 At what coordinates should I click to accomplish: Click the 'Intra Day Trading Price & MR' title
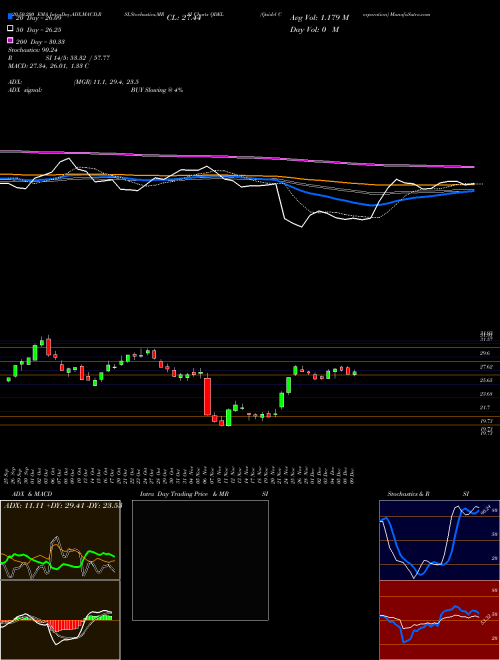click(x=184, y=494)
